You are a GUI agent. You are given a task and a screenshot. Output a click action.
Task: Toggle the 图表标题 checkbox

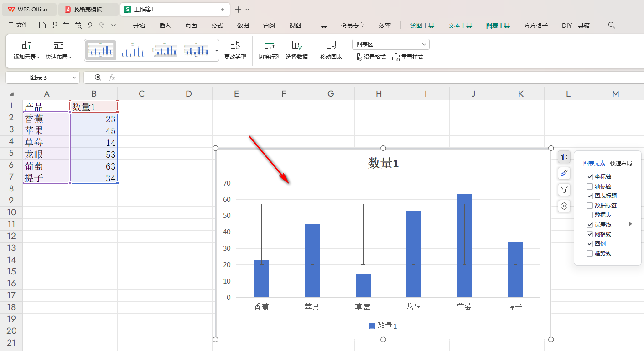590,196
